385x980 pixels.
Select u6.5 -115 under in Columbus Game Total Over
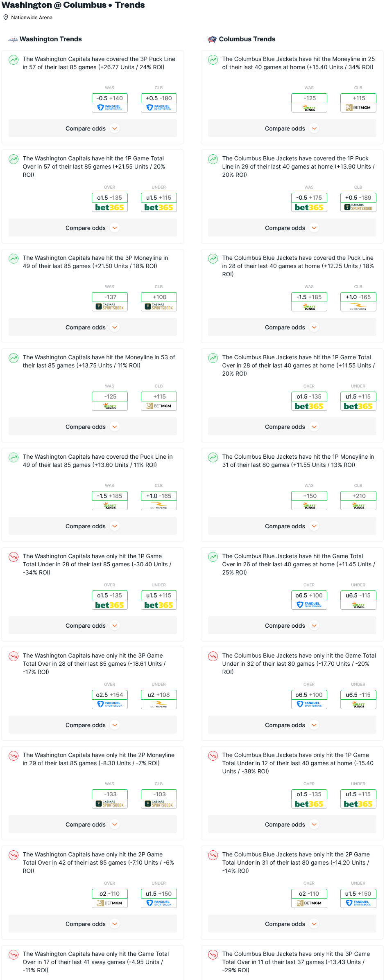pyautogui.click(x=358, y=595)
